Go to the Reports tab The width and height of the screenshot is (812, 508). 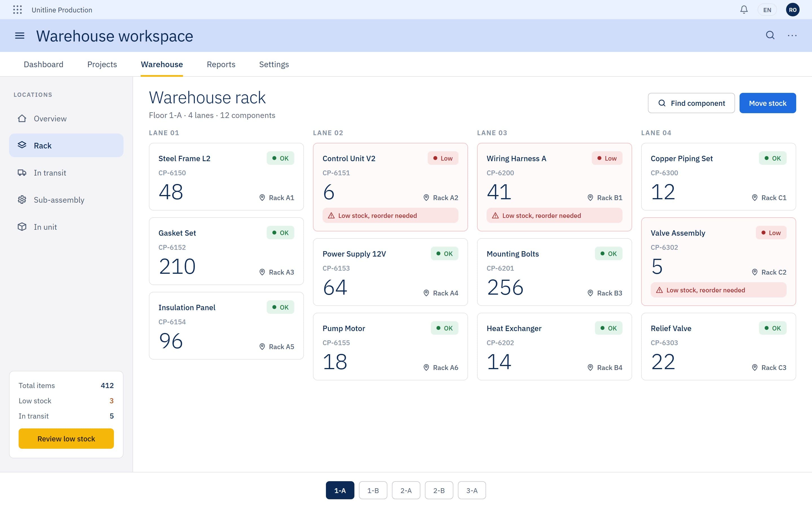[221, 64]
